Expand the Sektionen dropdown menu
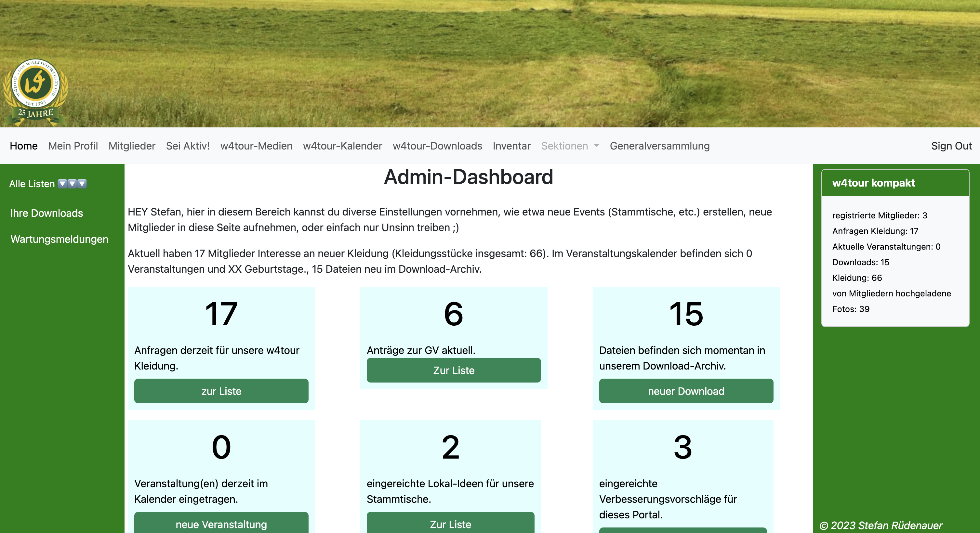This screenshot has width=980, height=533. point(570,146)
